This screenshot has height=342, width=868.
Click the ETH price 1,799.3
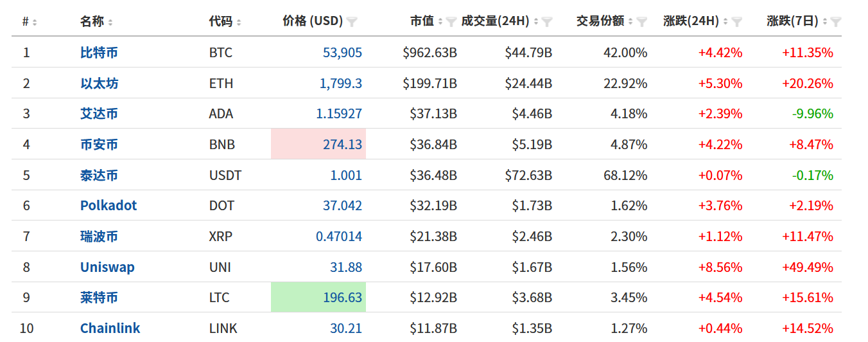click(341, 84)
